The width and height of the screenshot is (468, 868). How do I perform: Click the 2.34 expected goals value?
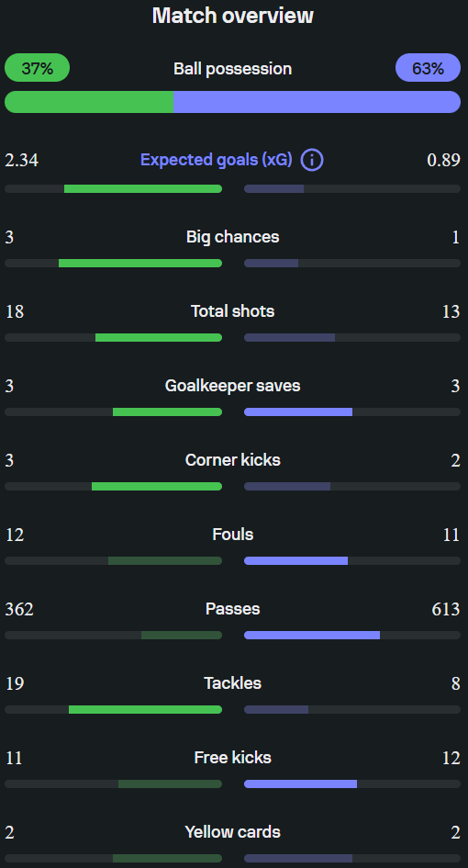coord(22,160)
